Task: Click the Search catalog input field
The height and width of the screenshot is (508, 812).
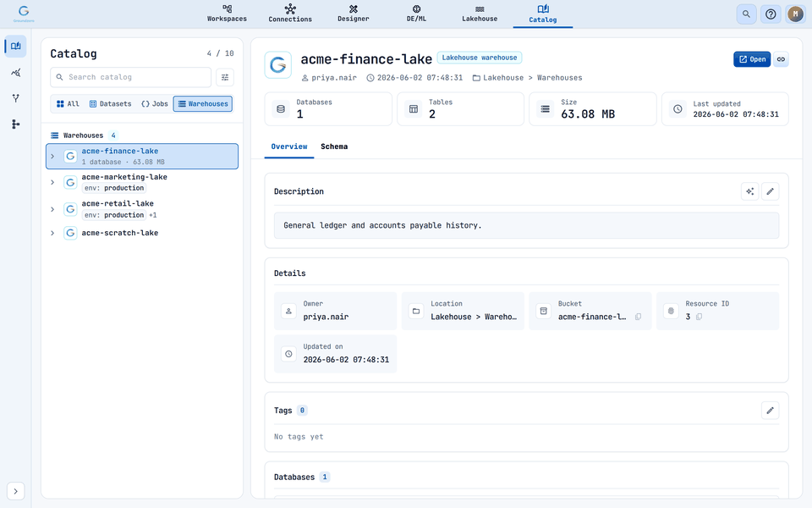Action: 130,77
